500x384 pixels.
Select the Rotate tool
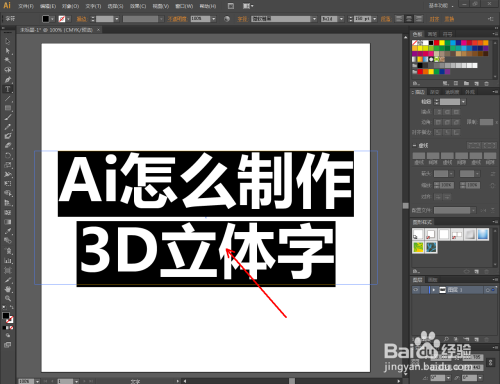pyautogui.click(x=8, y=155)
